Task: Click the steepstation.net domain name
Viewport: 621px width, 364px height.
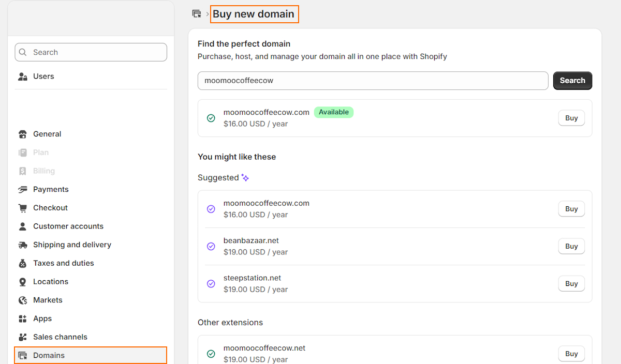Action: tap(252, 278)
